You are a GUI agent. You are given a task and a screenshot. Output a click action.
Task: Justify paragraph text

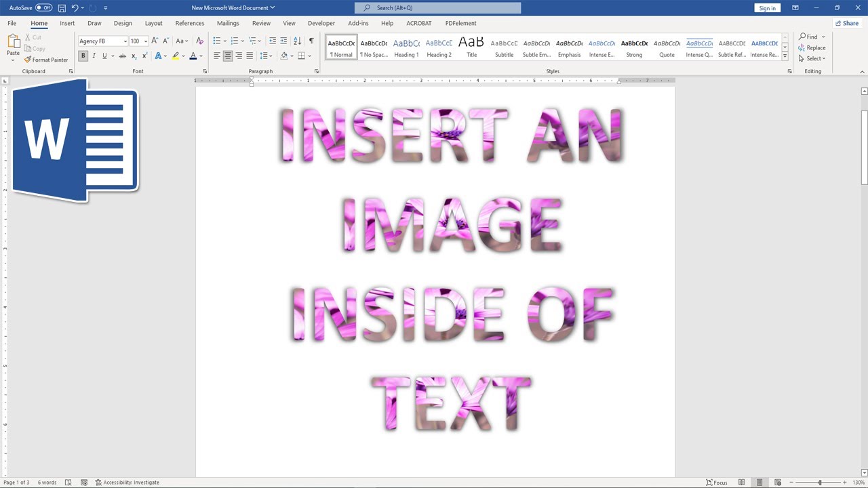coord(250,56)
